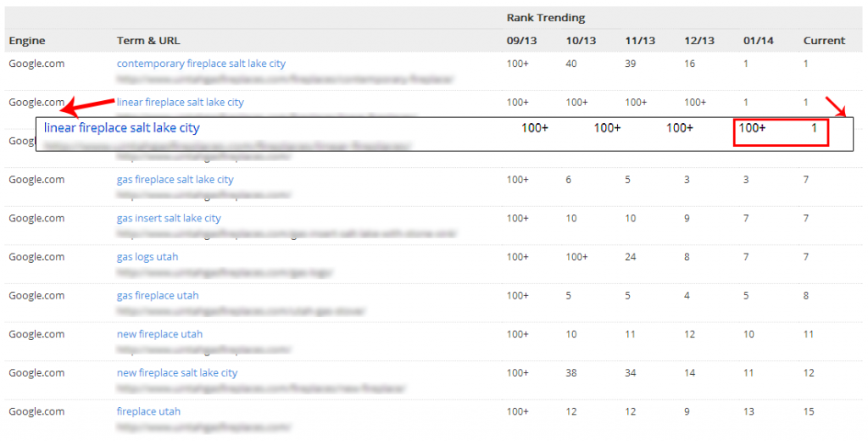The height and width of the screenshot is (441, 868).
Task: Select the gas insert salt lake city keyword
Action: 169,219
